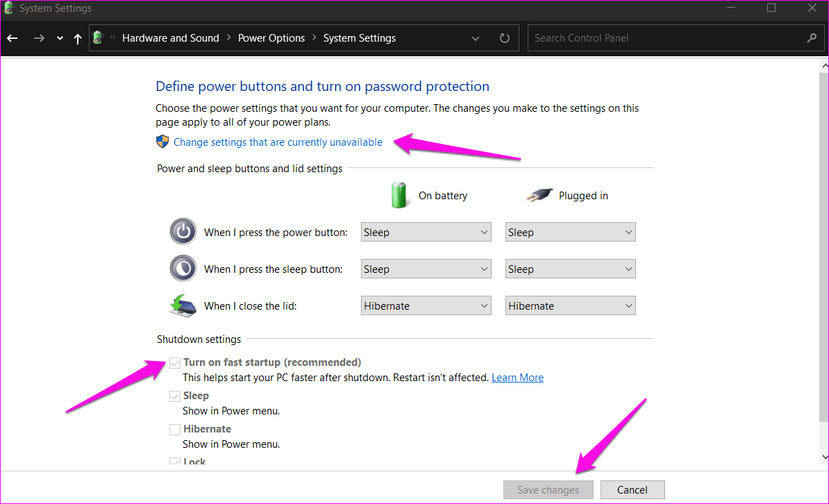The height and width of the screenshot is (504, 829).
Task: Toggle the Lock checkbox
Action: coord(175,462)
